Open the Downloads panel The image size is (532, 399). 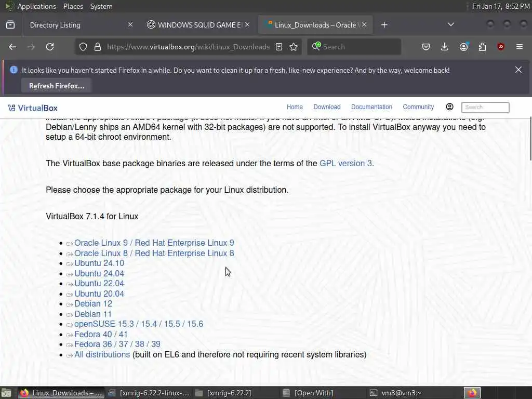pyautogui.click(x=445, y=47)
